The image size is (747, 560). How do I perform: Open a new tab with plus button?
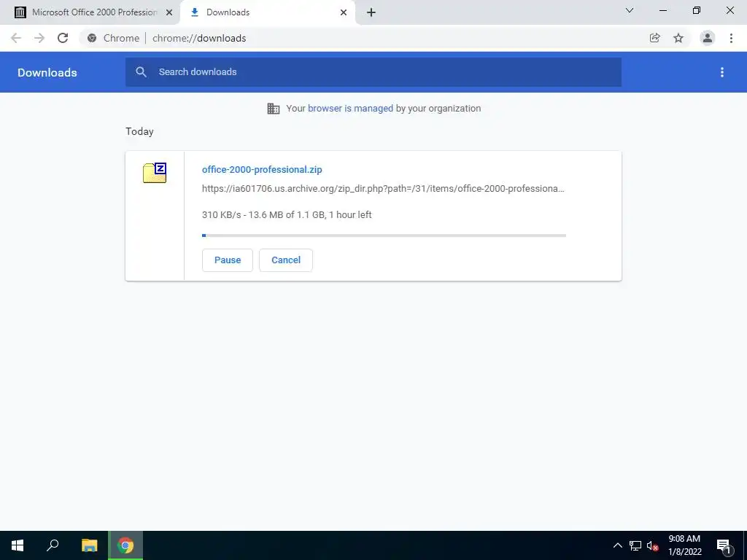371,12
